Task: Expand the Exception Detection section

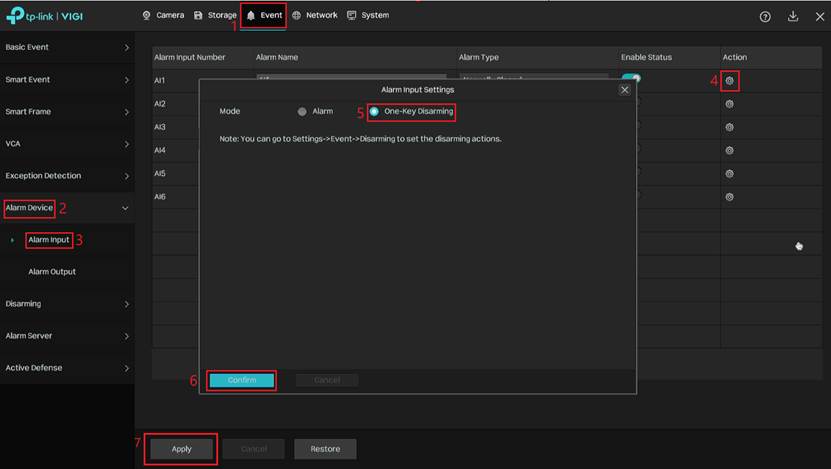Action: [x=67, y=176]
